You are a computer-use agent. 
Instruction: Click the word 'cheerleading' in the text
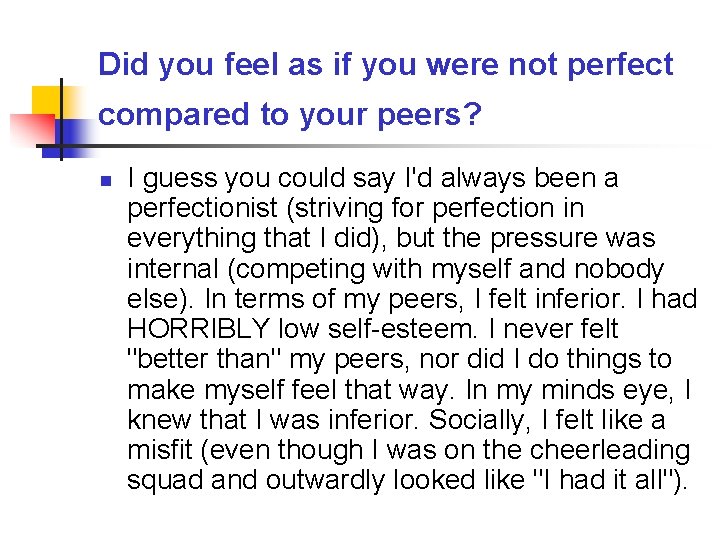[610, 450]
